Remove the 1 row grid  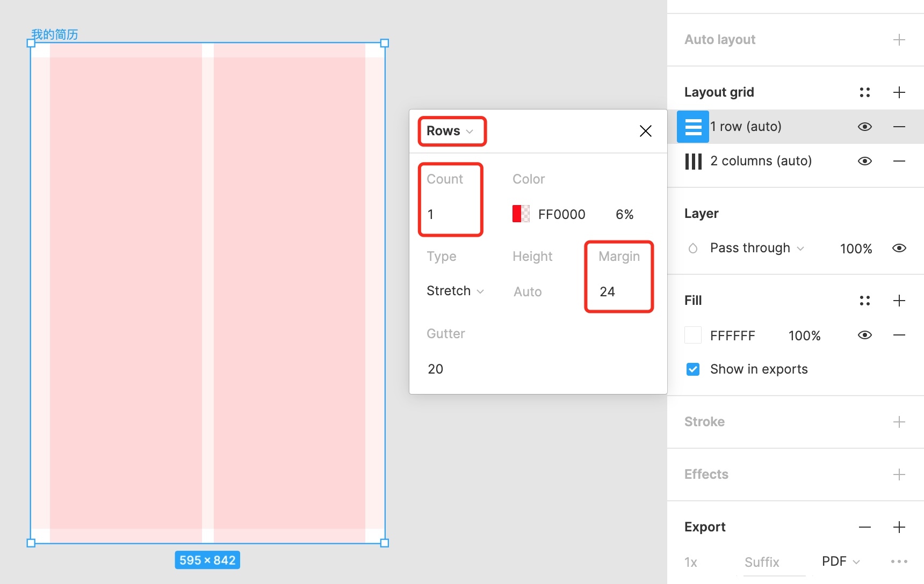[899, 127]
